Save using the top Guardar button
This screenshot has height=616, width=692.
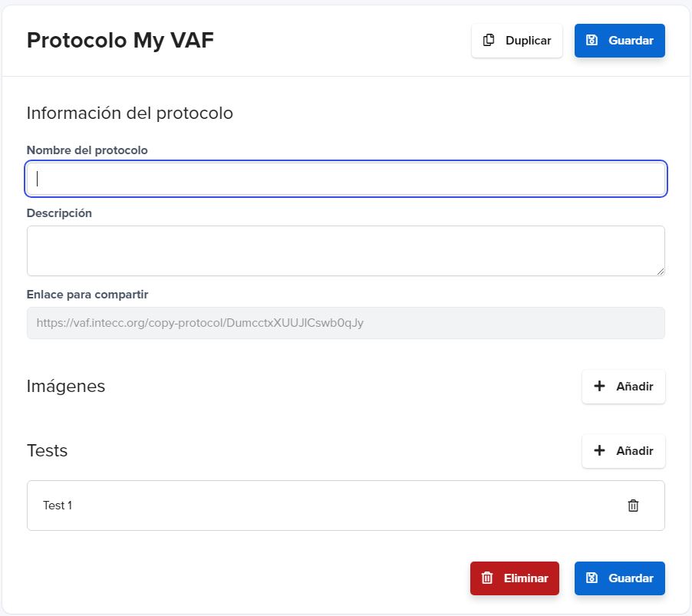(620, 41)
